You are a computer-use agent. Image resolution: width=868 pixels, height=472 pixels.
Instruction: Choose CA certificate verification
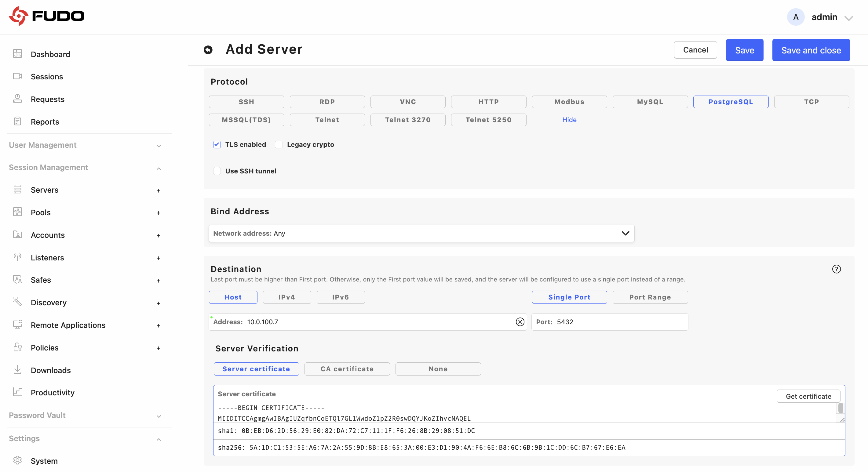(347, 369)
